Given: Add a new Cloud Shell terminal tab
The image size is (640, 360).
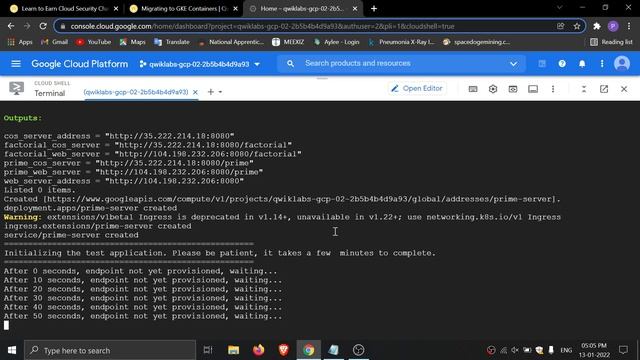Looking at the screenshot, I should click(x=211, y=92).
